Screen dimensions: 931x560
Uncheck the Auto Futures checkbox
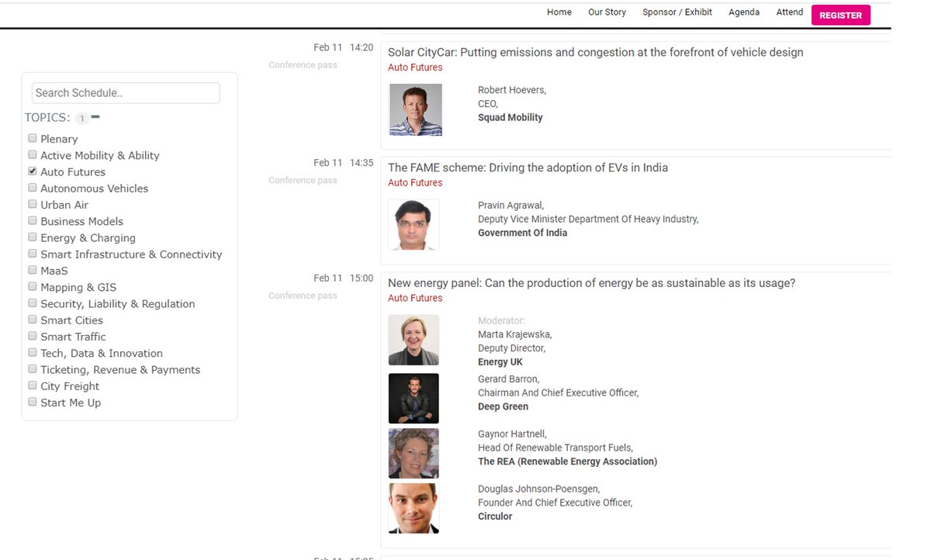[33, 171]
